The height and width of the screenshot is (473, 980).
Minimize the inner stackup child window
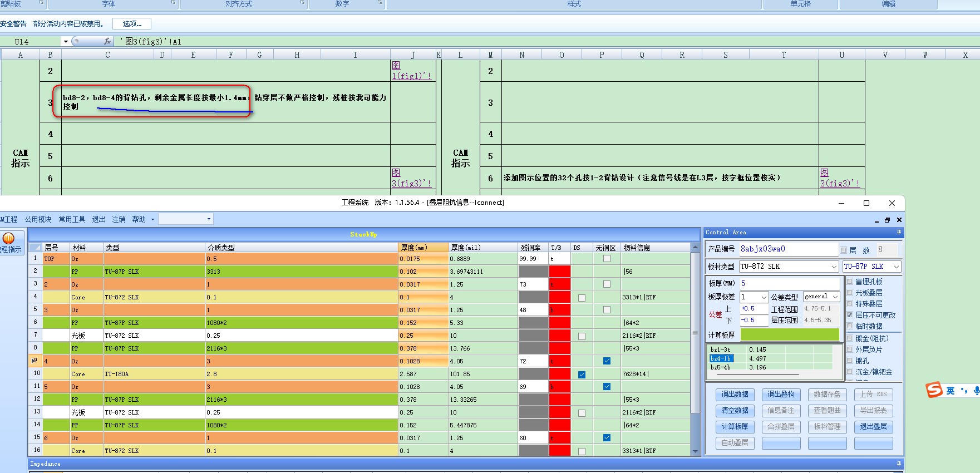click(877, 220)
